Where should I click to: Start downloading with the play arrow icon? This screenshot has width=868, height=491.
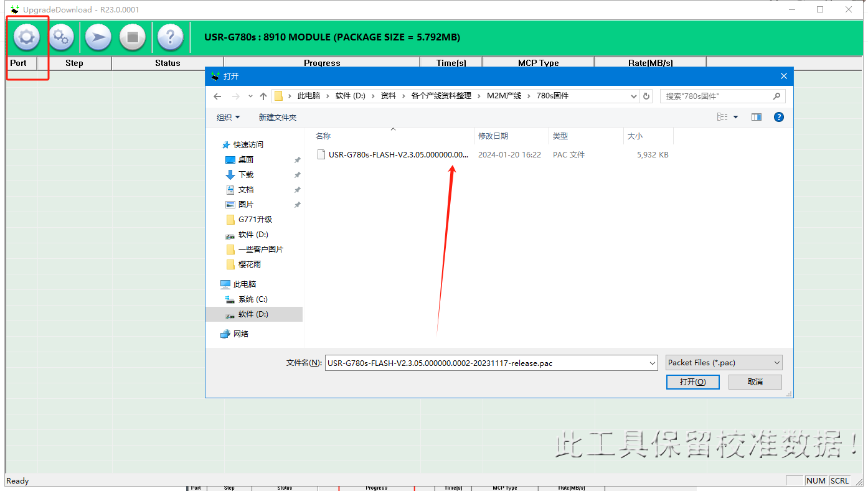click(x=98, y=38)
